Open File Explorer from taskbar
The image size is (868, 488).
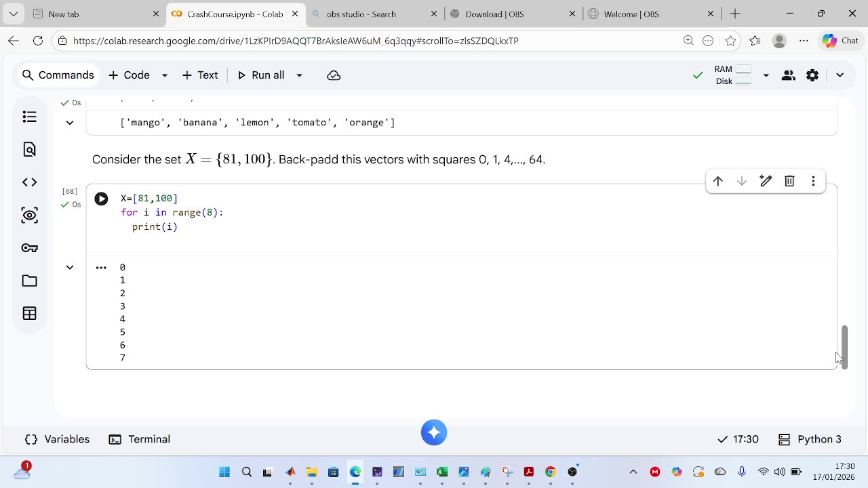(x=312, y=472)
